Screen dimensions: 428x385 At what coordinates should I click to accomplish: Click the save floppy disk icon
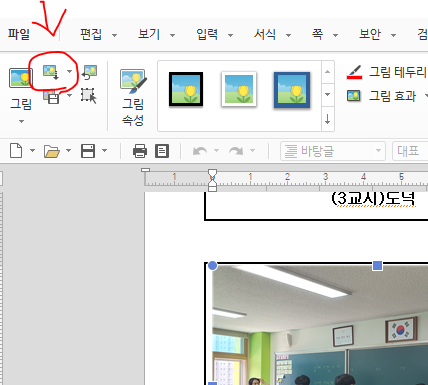[x=88, y=151]
